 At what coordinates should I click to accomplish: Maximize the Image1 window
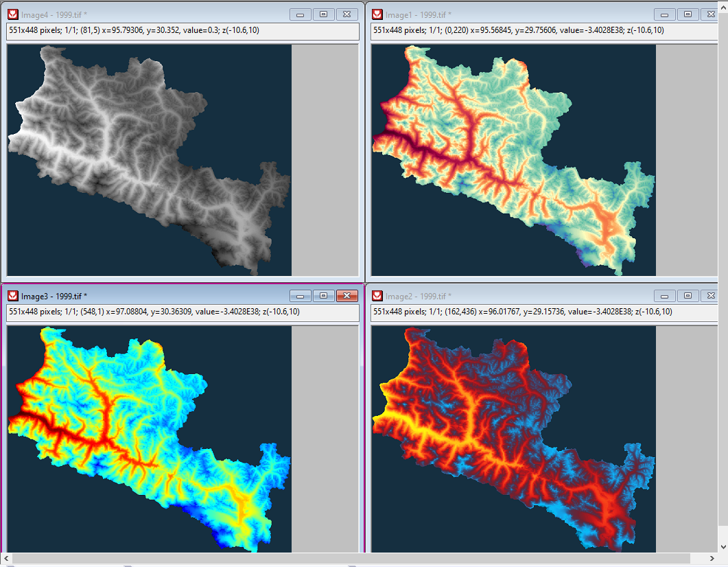[688, 14]
